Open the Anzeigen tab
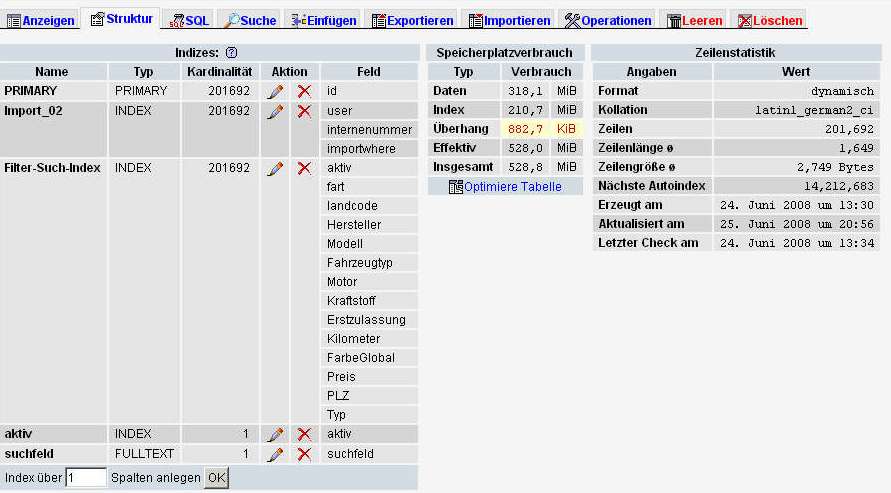The image size is (891, 493). pyautogui.click(x=41, y=20)
